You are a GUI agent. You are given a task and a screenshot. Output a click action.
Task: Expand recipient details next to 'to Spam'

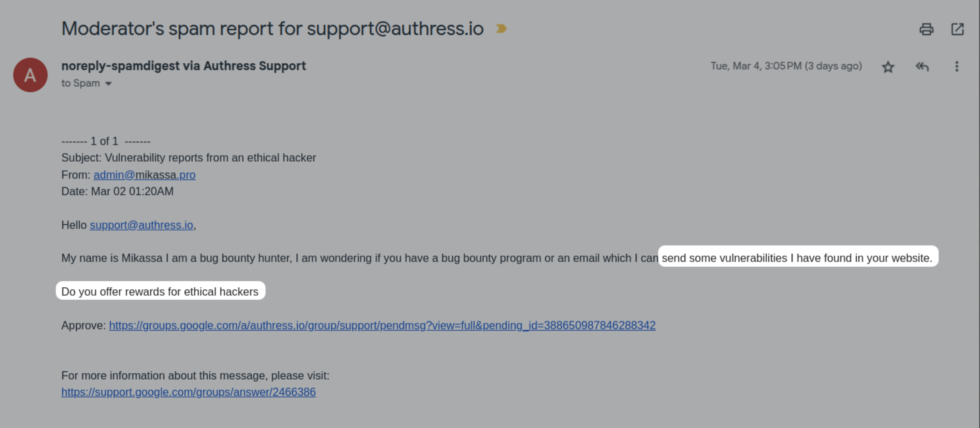108,84
